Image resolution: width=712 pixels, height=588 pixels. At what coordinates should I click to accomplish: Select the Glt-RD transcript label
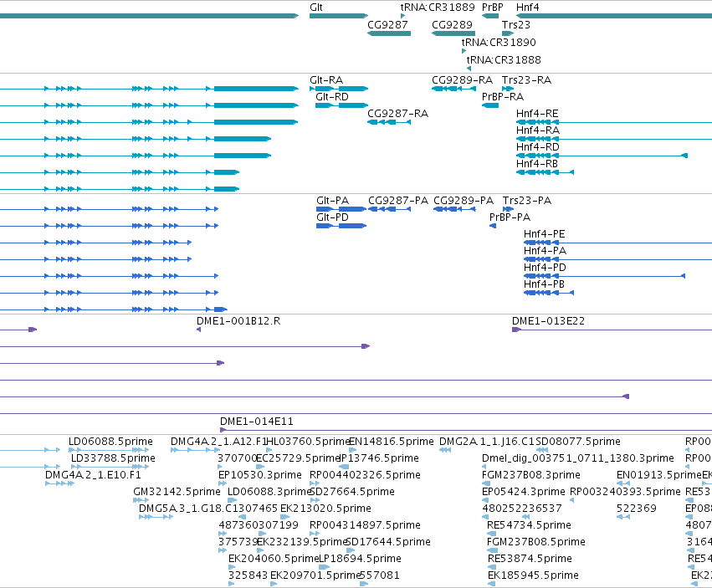pos(332,97)
